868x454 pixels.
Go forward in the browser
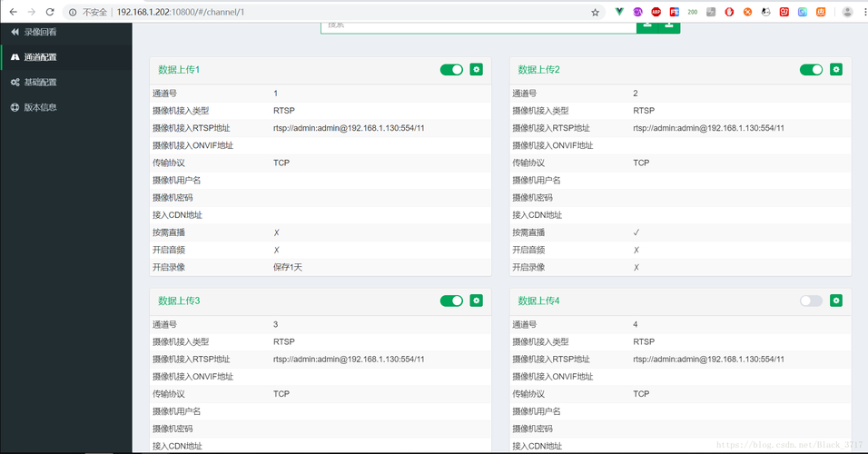coord(32,12)
